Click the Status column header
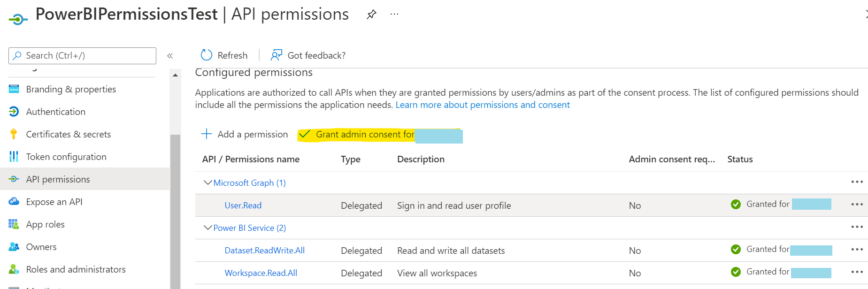This screenshot has width=868, height=289. point(740,159)
